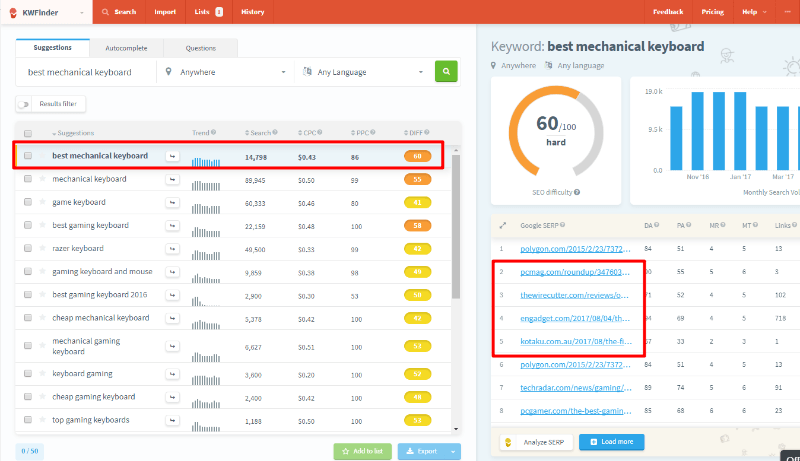Open the Import menu item
800x461 pixels.
tap(165, 12)
